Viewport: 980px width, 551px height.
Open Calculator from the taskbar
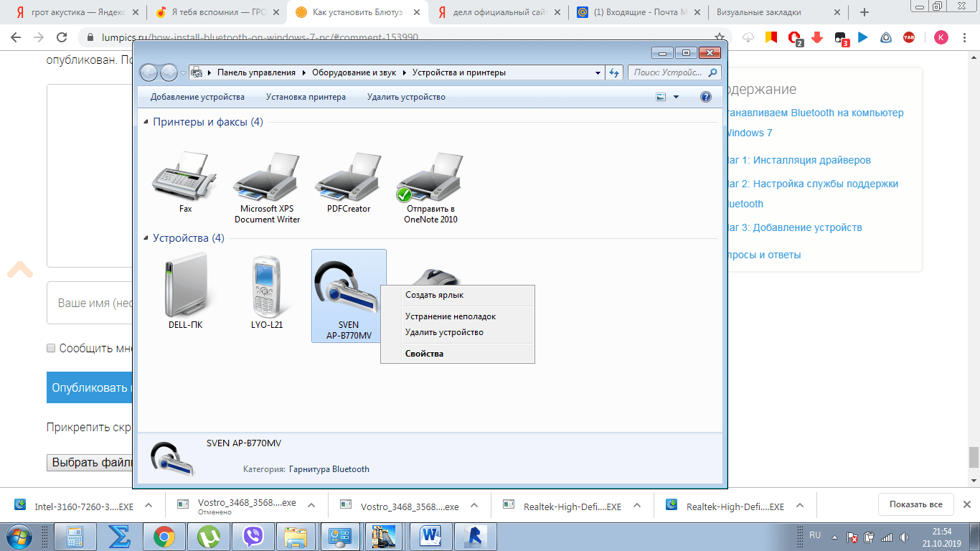[75, 537]
